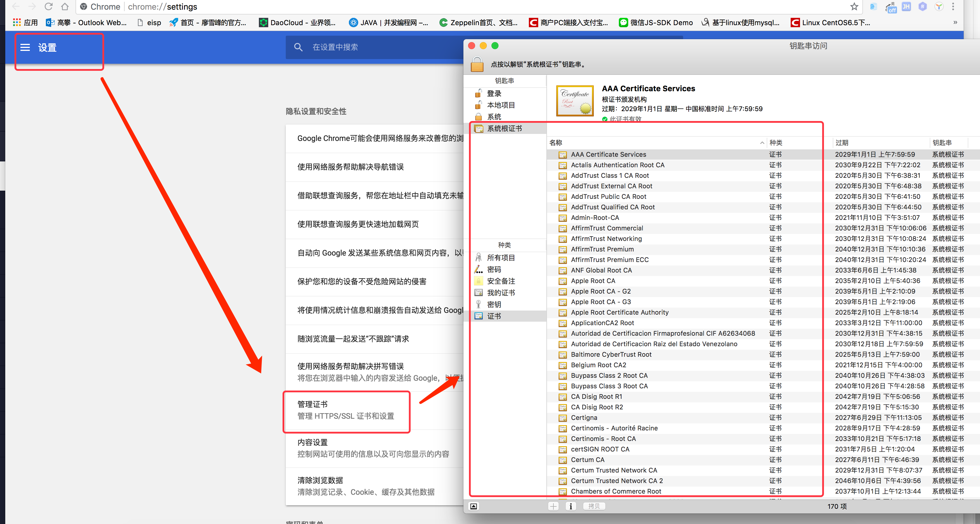980x524 pixels.
Task: Open the Settings hamburger menu icon
Action: pyautogui.click(x=25, y=48)
